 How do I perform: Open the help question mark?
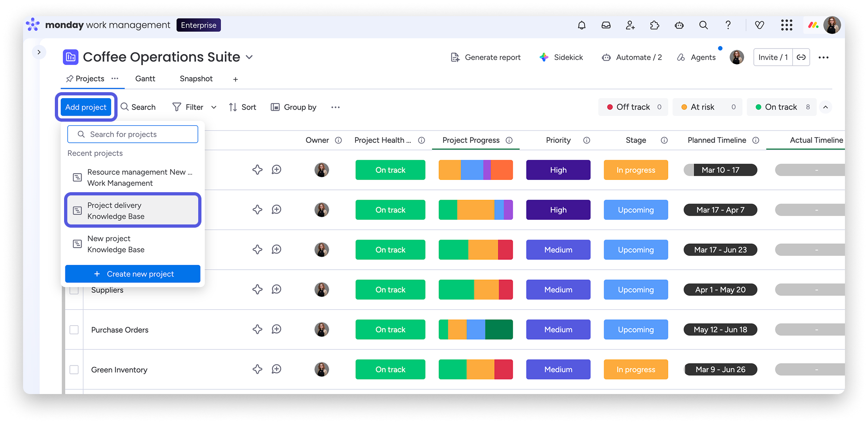click(728, 25)
